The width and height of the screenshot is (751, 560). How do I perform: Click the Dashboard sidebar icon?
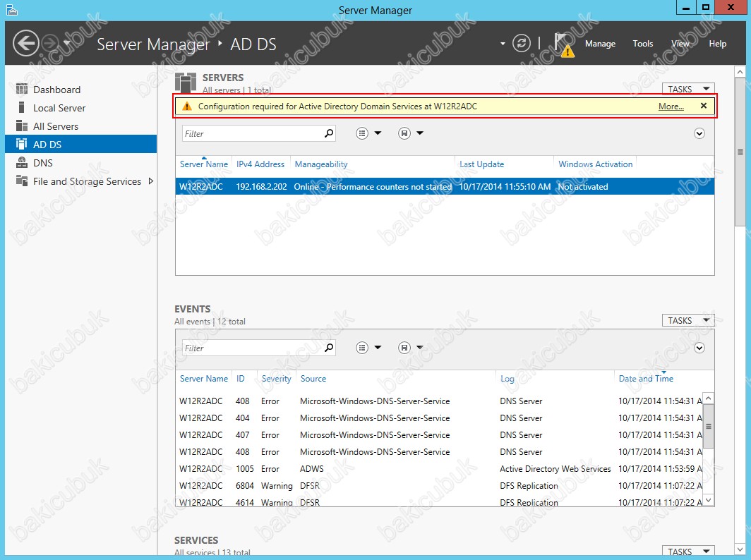22,89
